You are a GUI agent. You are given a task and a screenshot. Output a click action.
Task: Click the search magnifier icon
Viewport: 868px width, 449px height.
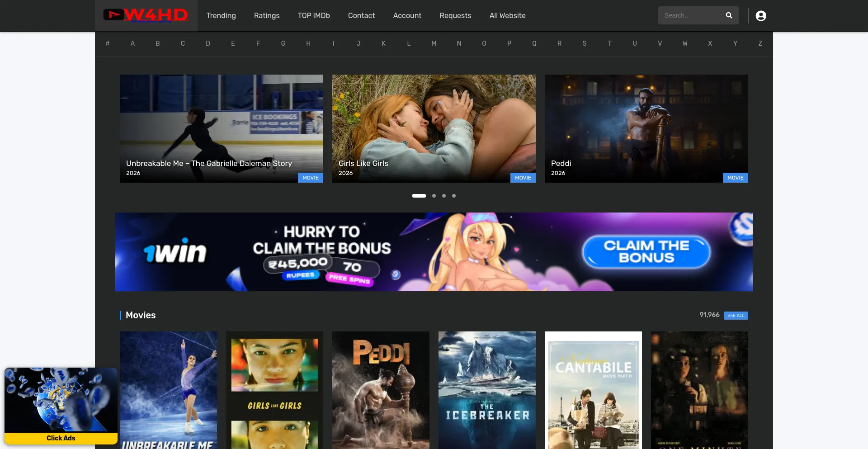click(x=729, y=15)
